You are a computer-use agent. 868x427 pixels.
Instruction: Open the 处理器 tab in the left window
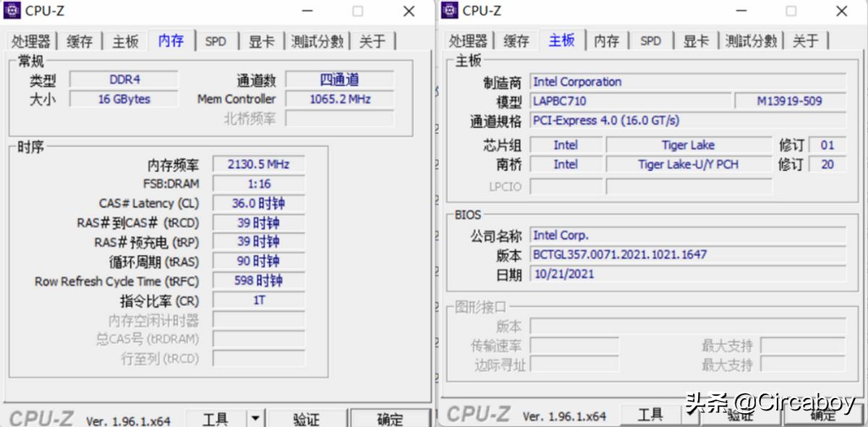[31, 41]
